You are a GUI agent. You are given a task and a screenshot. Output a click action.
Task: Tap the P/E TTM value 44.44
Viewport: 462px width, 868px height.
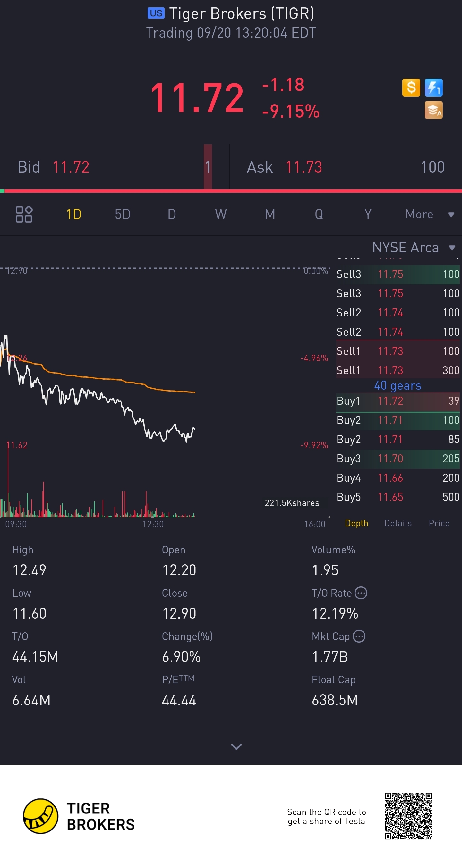click(179, 700)
